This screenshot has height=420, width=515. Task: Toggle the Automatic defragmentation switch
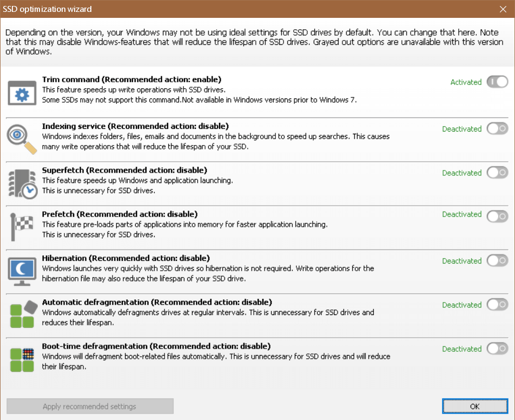[x=497, y=305]
